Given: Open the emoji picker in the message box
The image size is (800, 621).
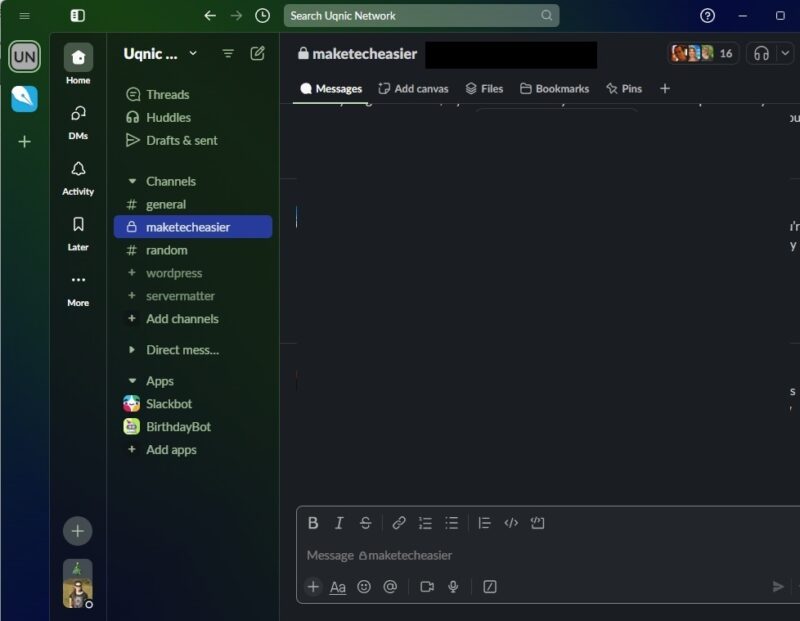Looking at the screenshot, I should [362, 587].
